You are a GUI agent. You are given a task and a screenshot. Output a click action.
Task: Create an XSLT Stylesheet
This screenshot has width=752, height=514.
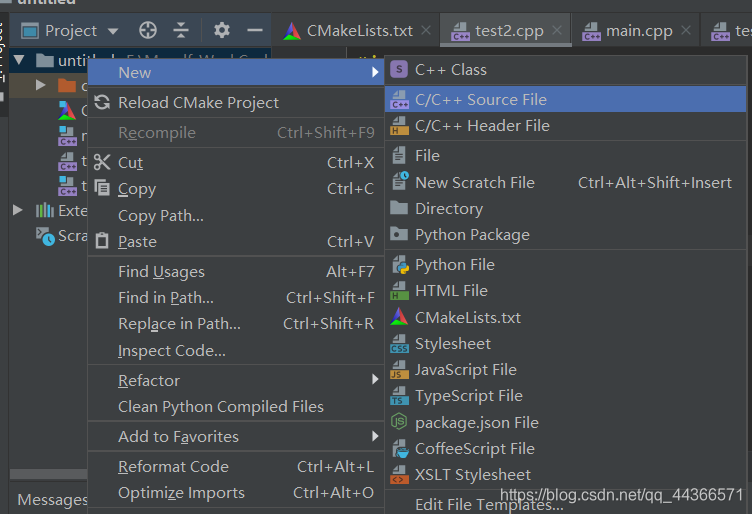565,475
